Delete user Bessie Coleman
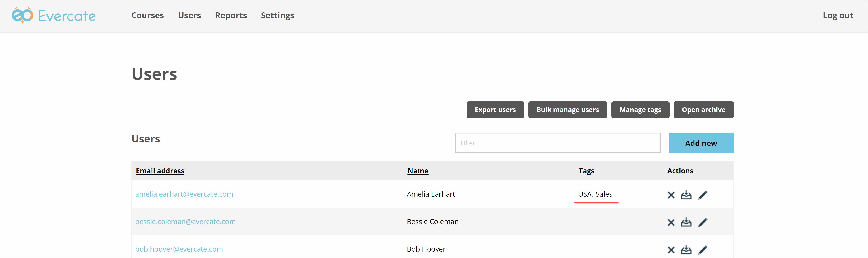Image resolution: width=868 pixels, height=258 pixels. coord(671,223)
